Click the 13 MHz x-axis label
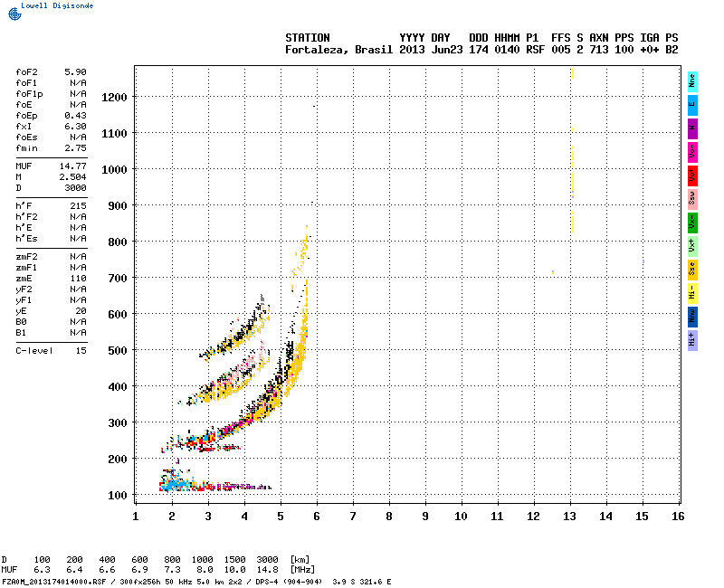The width and height of the screenshot is (724, 588). pos(569,517)
